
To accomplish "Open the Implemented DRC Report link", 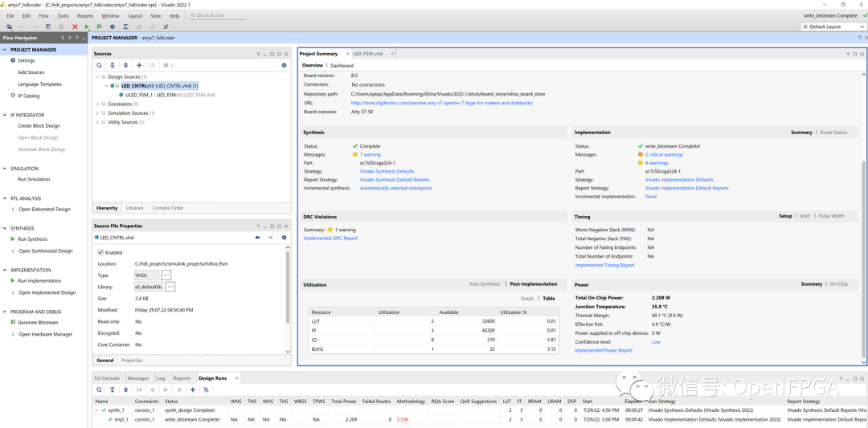I will click(330, 238).
